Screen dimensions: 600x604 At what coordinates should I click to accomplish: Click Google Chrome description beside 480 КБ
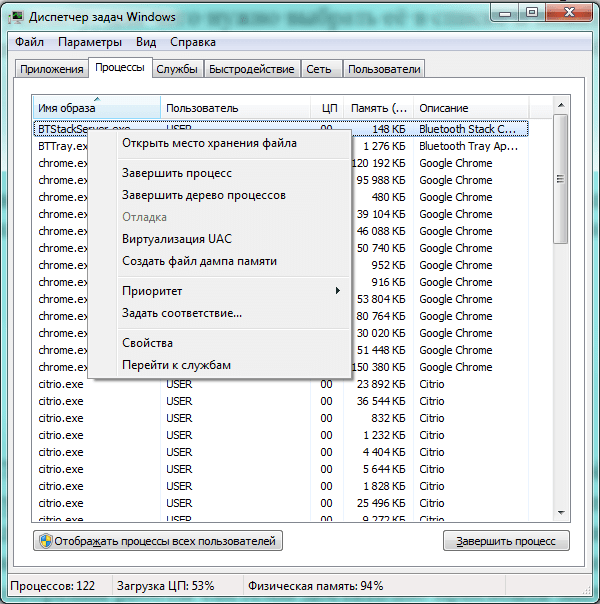tap(456, 197)
